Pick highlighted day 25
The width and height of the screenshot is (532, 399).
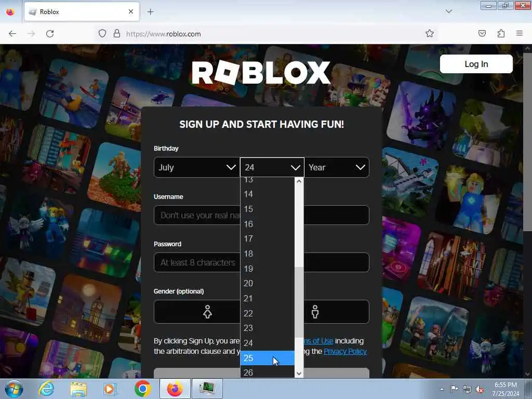267,358
